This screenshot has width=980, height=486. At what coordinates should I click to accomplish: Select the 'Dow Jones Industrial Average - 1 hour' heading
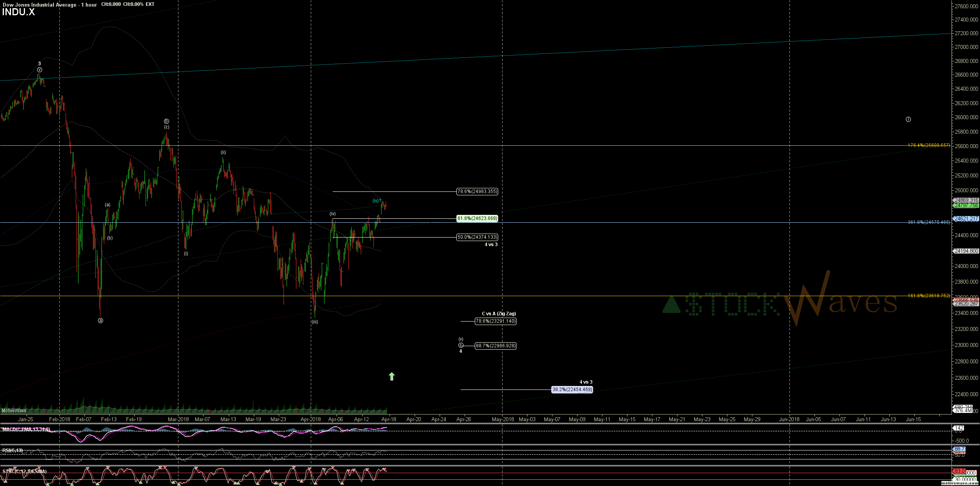pos(50,5)
